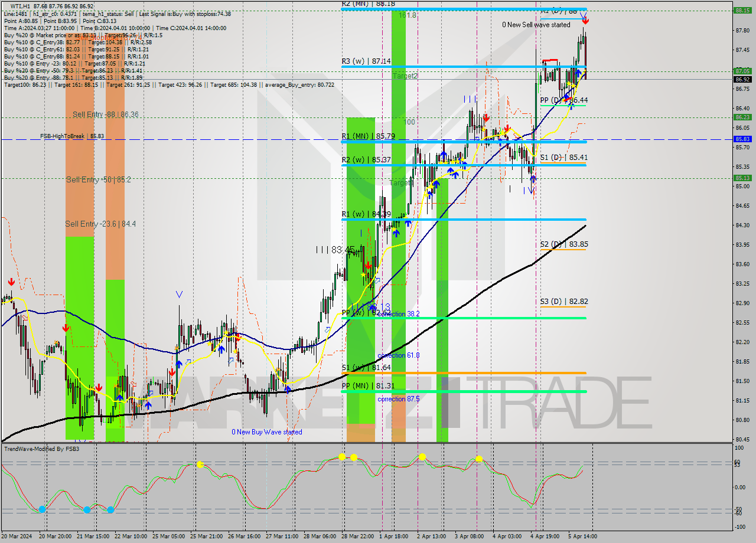
Task: Select the 'correction 38.2' Fibonacci label
Action: point(399,314)
